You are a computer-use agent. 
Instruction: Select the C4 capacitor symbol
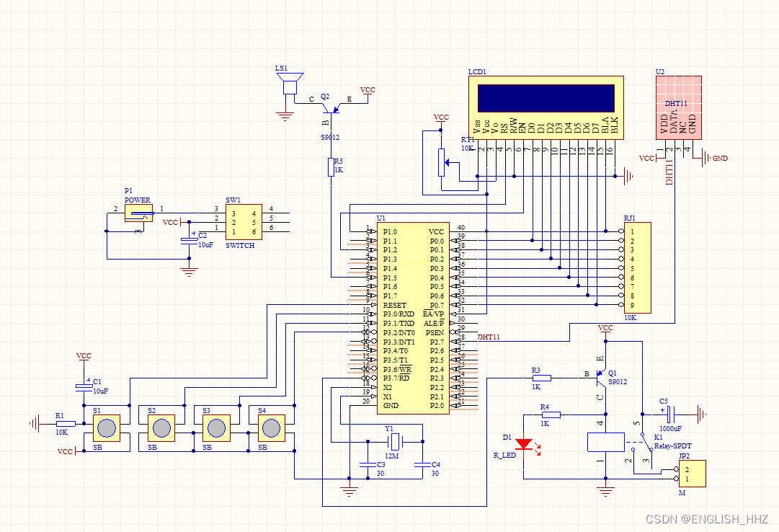[x=423, y=465]
